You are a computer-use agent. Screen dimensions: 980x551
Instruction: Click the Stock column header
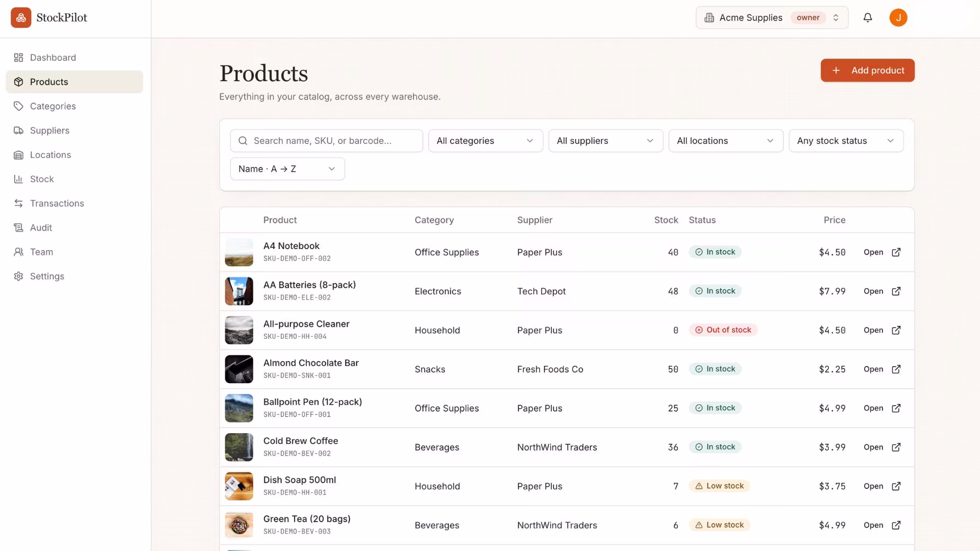click(x=666, y=220)
